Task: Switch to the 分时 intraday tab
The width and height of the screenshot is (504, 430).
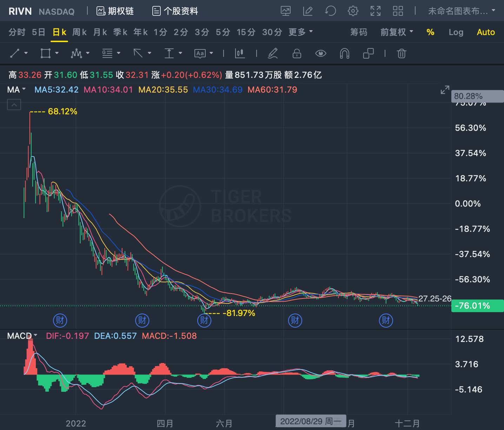Action: [17, 32]
